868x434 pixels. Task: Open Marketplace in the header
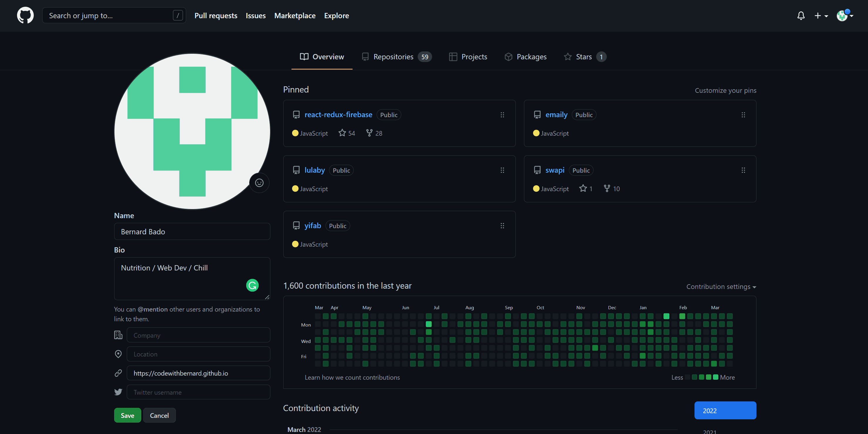point(295,16)
